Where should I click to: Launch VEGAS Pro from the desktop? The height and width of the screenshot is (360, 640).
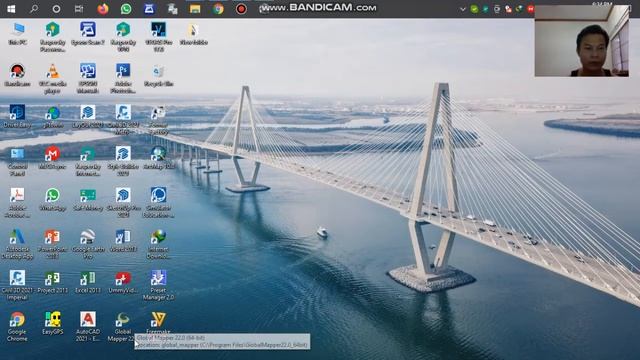[158, 37]
